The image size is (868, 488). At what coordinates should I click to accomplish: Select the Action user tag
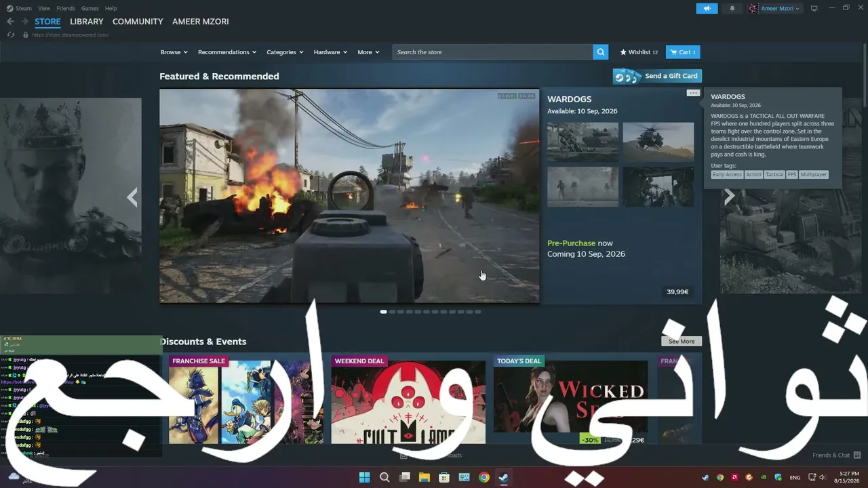(x=753, y=175)
